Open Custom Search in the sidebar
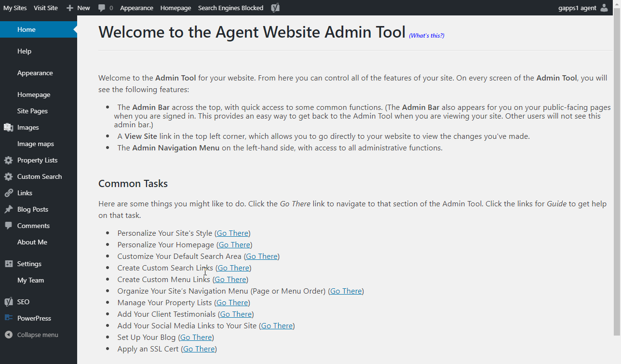 (x=39, y=176)
